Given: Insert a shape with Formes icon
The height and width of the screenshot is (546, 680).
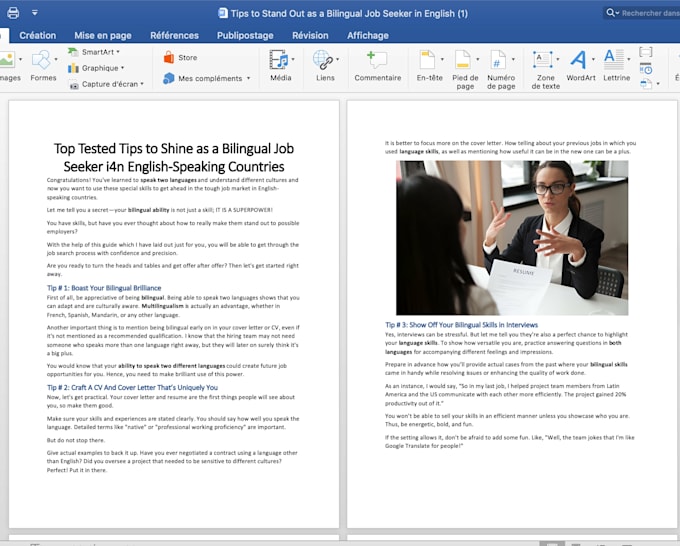Looking at the screenshot, I should coord(41,59).
